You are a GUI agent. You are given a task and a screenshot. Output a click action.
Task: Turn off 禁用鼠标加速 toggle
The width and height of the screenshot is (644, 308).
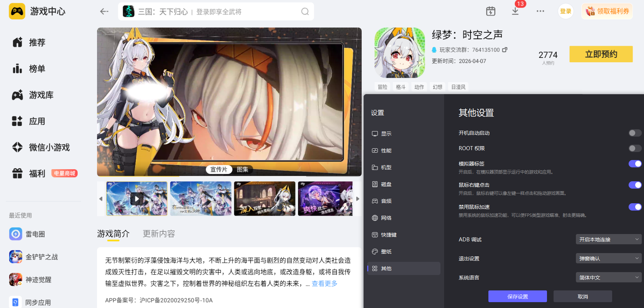pos(635,207)
